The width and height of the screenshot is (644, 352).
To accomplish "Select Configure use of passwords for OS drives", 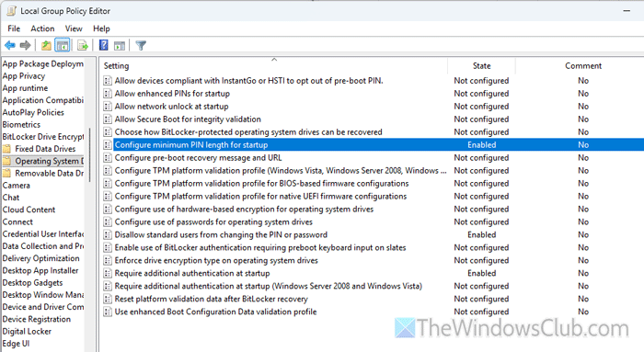I will point(213,221).
